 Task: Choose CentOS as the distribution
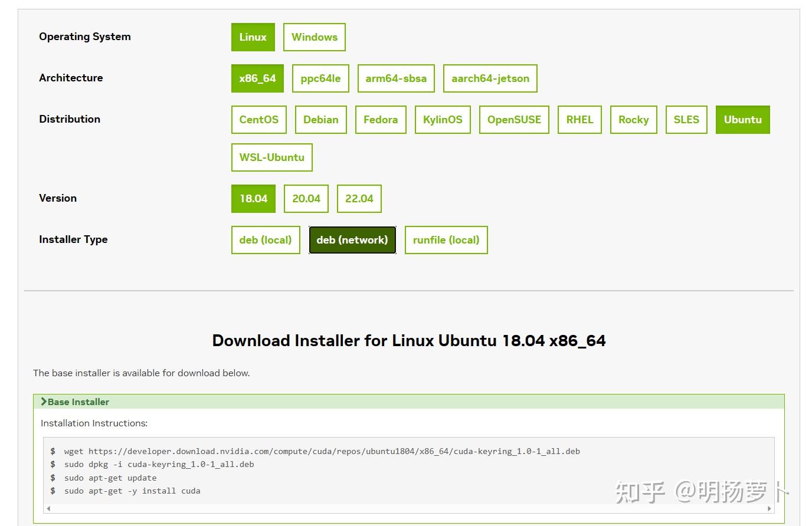click(258, 119)
